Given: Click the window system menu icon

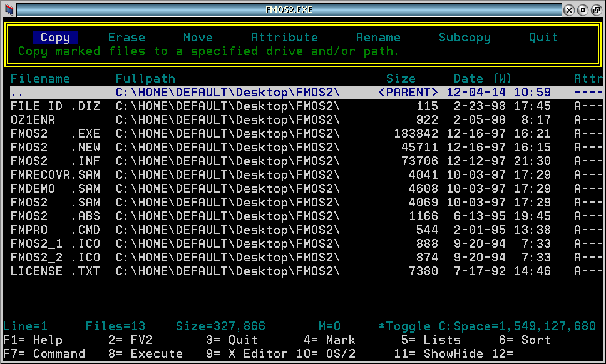Looking at the screenshot, I should [9, 9].
